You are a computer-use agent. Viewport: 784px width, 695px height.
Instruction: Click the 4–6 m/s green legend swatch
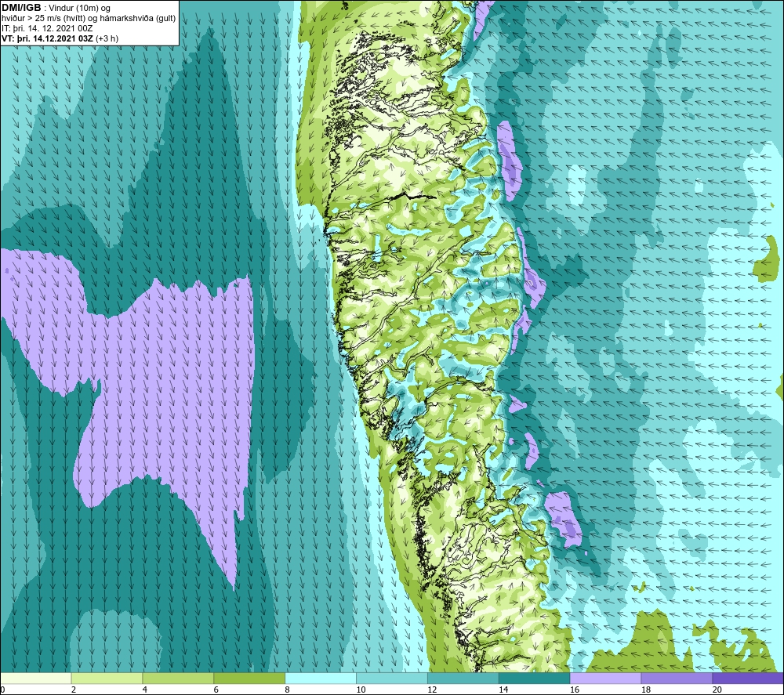[178, 678]
